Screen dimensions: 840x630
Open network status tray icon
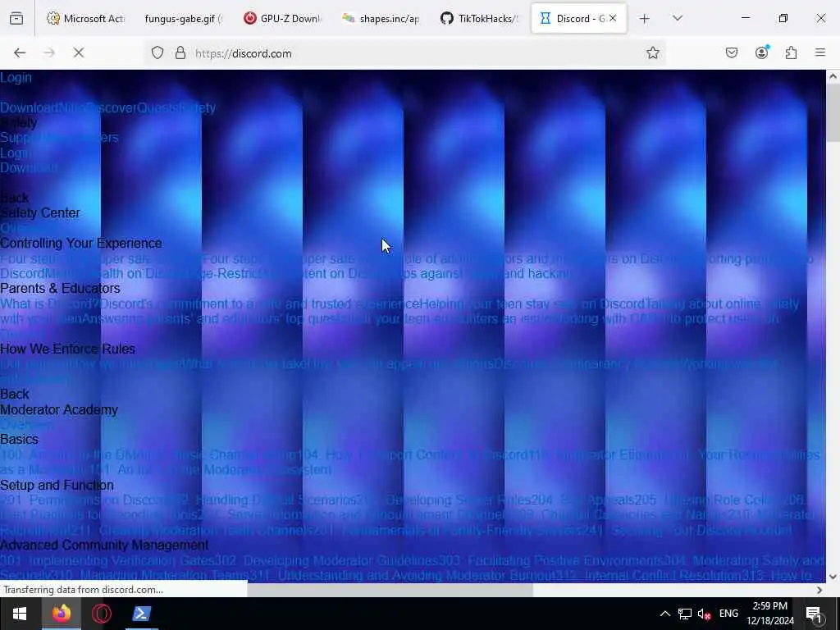[685, 614]
